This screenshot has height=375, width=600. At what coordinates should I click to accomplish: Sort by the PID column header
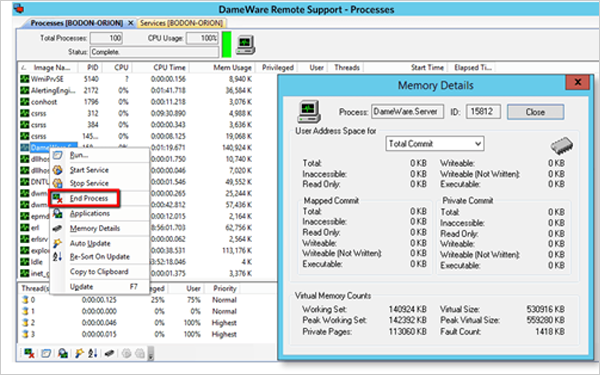click(x=90, y=67)
